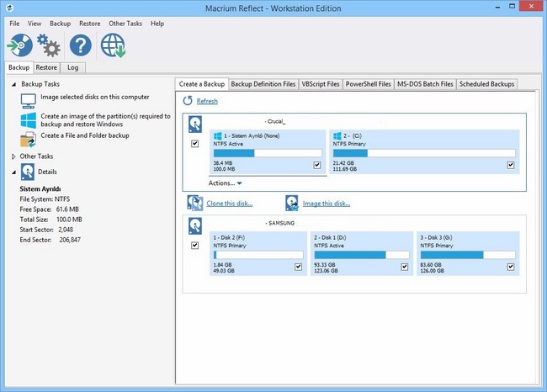Viewport: 547px width, 392px height.
Task: Click the Crucial disk drive icon
Action: coord(195,125)
